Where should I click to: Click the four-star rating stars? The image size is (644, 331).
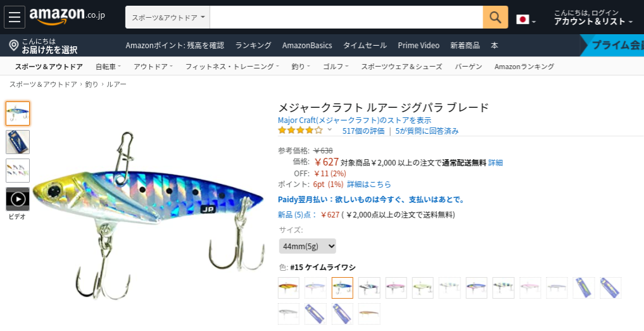click(x=300, y=131)
